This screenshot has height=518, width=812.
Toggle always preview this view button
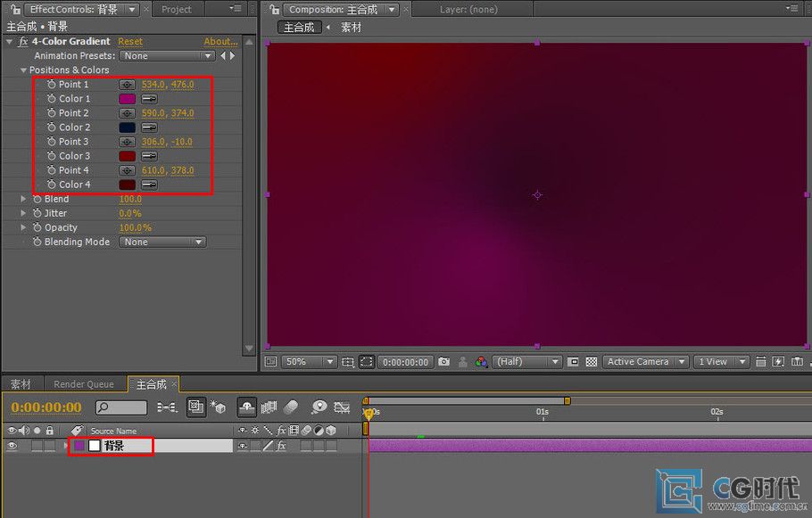click(271, 362)
